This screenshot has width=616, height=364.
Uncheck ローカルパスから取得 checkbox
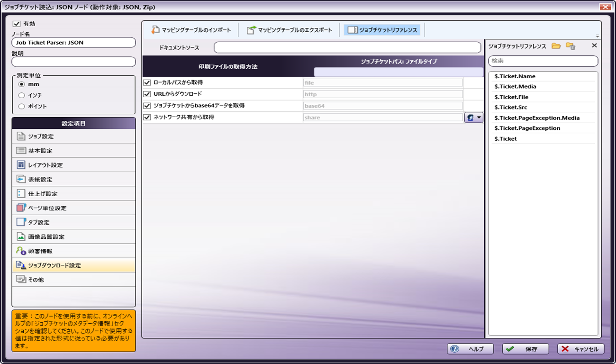tap(147, 82)
